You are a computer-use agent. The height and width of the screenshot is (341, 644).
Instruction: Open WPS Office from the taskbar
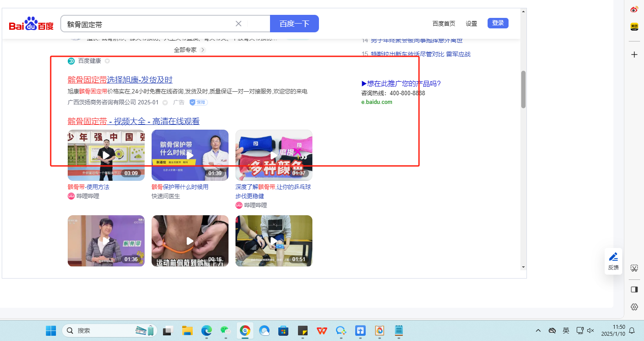tap(322, 331)
